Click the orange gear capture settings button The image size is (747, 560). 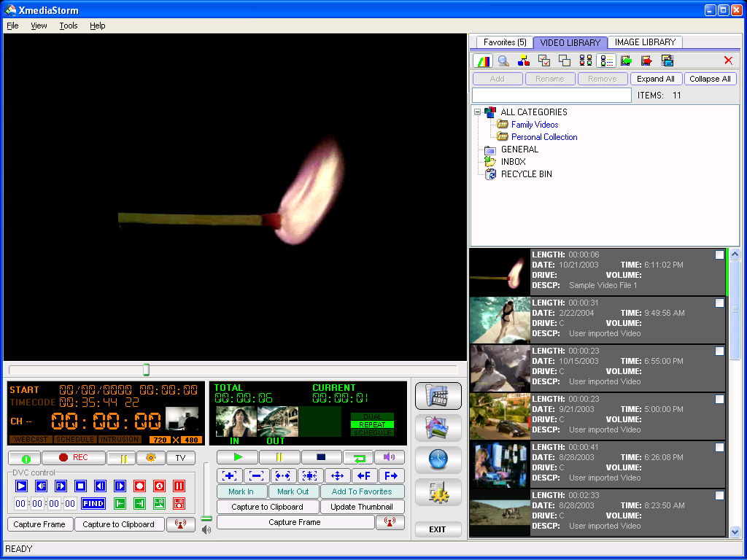coord(151,458)
